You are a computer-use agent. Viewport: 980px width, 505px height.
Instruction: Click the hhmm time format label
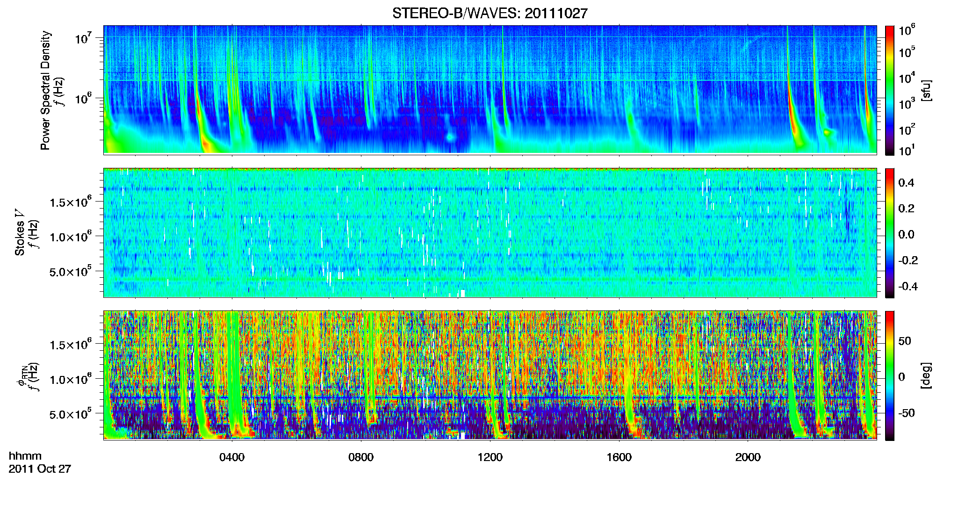coord(25,456)
